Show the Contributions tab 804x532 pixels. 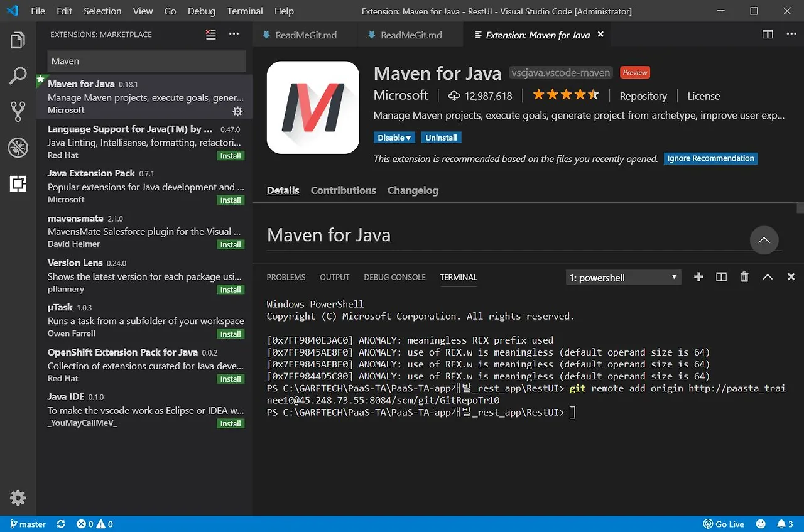344,190
